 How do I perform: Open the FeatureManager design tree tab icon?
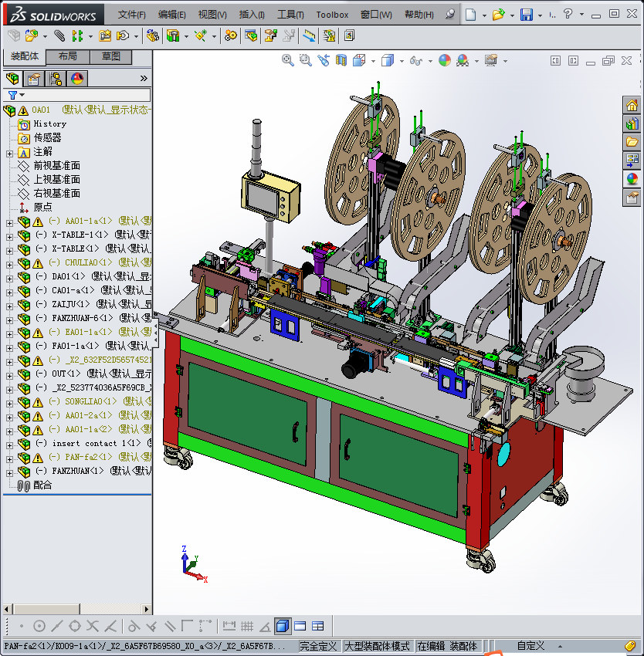12,79
